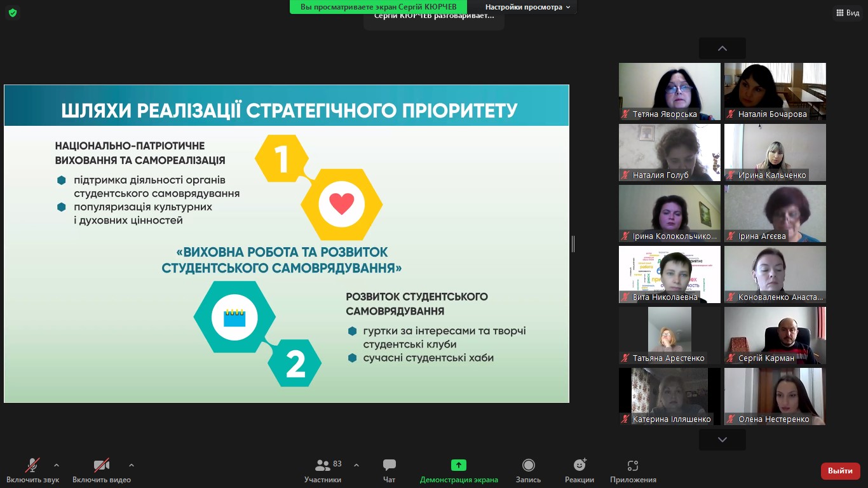The width and height of the screenshot is (868, 488).
Task: Select Ірина Агєєва video tile
Action: 775,213
